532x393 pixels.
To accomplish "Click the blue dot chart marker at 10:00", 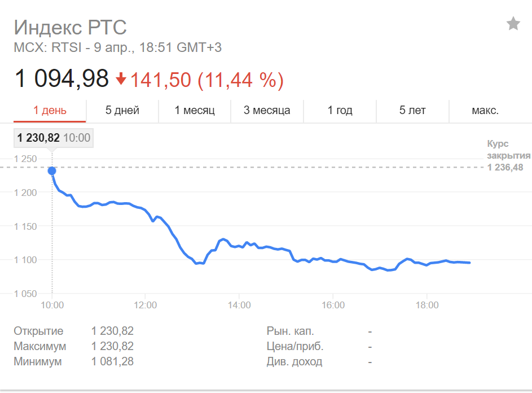I will coord(52,171).
